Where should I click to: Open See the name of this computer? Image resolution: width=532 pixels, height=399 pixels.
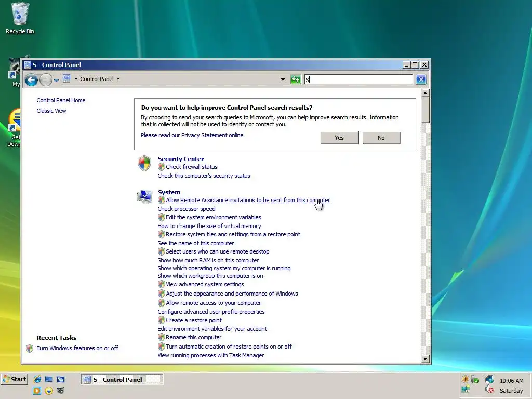pyautogui.click(x=195, y=243)
